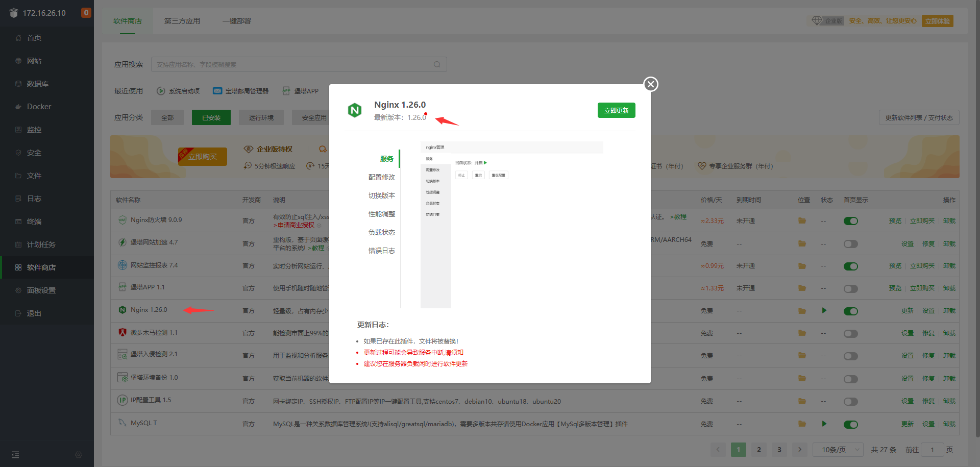The width and height of the screenshot is (980, 467).
Task: Click the 系统启动项 recent app
Action: 178,91
